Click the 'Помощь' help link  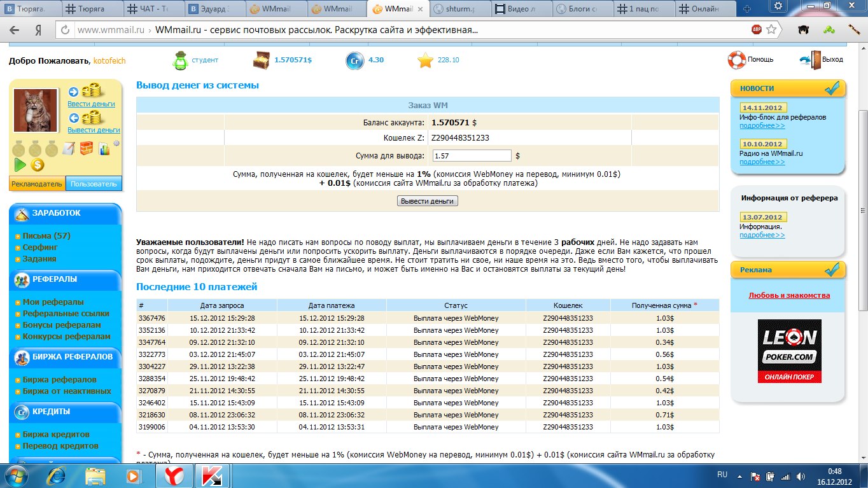click(x=760, y=59)
